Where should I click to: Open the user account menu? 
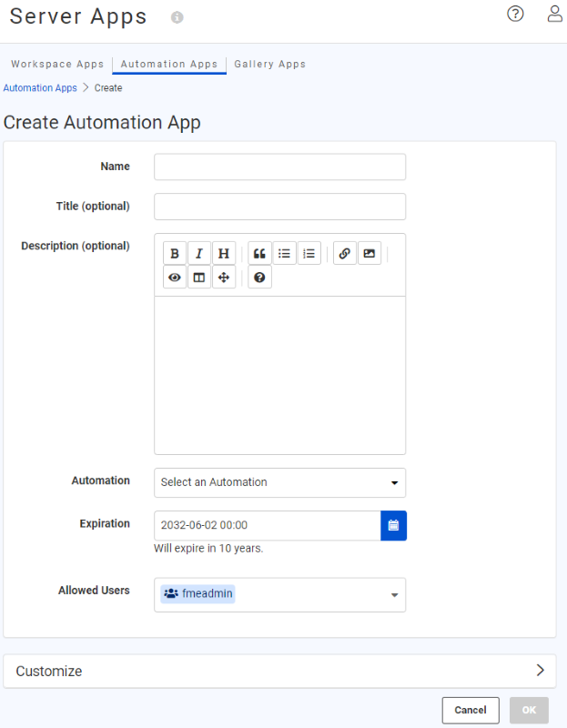pyautogui.click(x=554, y=14)
